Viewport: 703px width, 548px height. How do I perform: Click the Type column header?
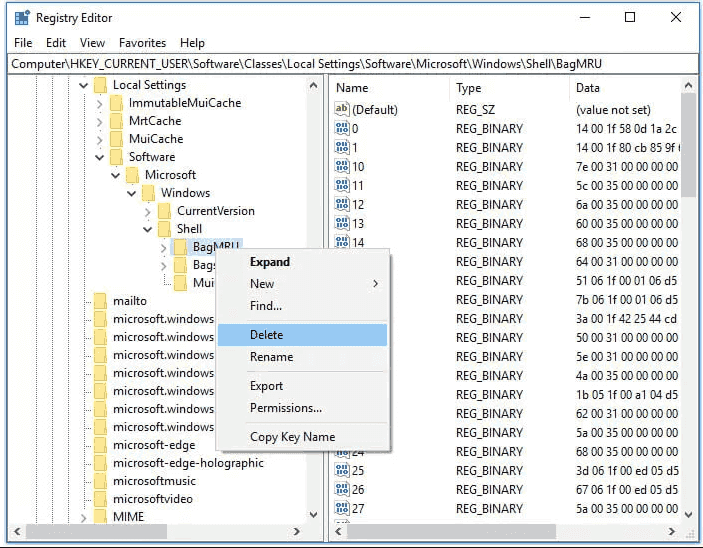coord(509,88)
